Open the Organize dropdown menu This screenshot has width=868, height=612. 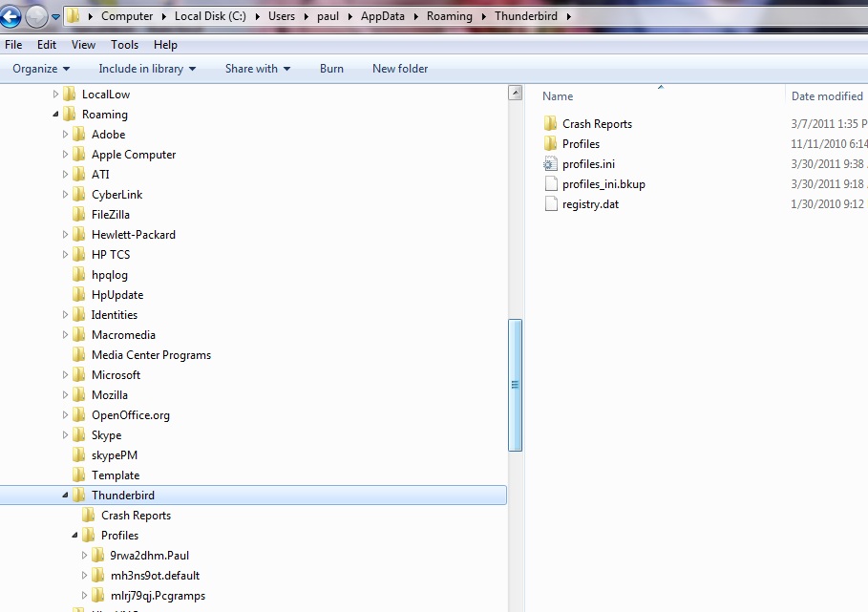41,69
